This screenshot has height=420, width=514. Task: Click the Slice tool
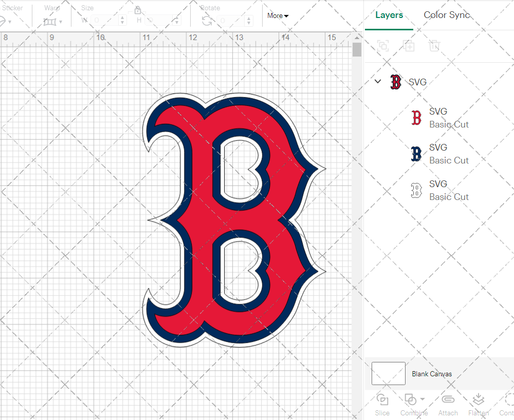382,404
